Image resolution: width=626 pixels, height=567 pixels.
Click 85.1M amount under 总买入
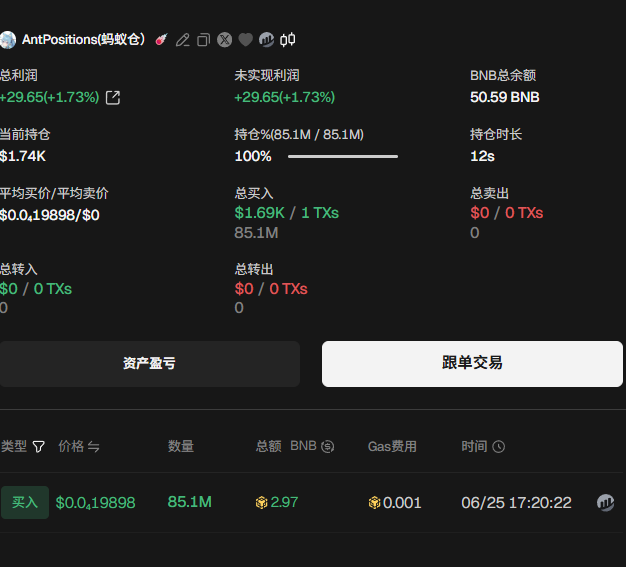tap(256, 233)
